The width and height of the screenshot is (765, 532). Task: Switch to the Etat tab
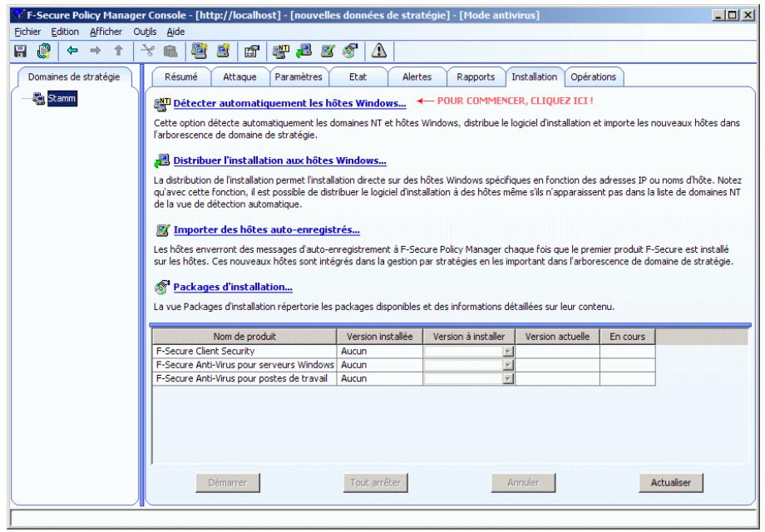pos(358,77)
